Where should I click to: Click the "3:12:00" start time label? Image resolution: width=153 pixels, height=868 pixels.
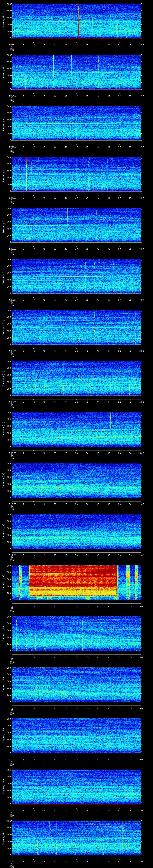(12, 606)
